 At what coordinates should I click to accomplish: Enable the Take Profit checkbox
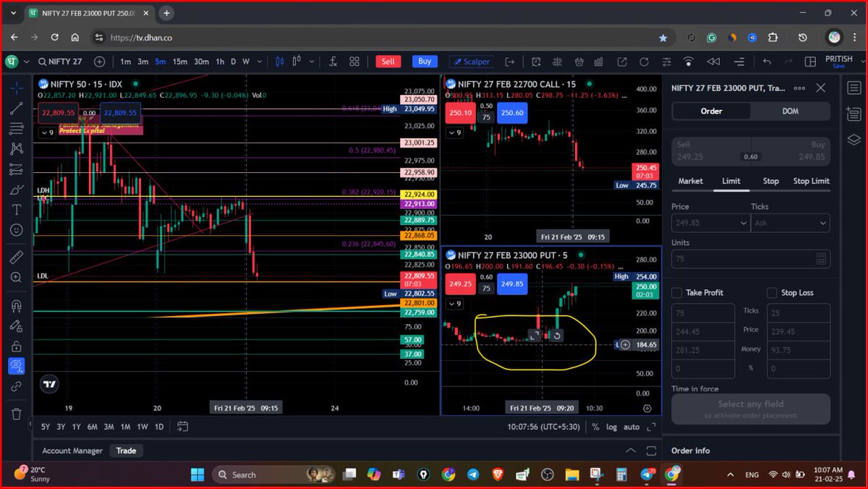tap(677, 293)
